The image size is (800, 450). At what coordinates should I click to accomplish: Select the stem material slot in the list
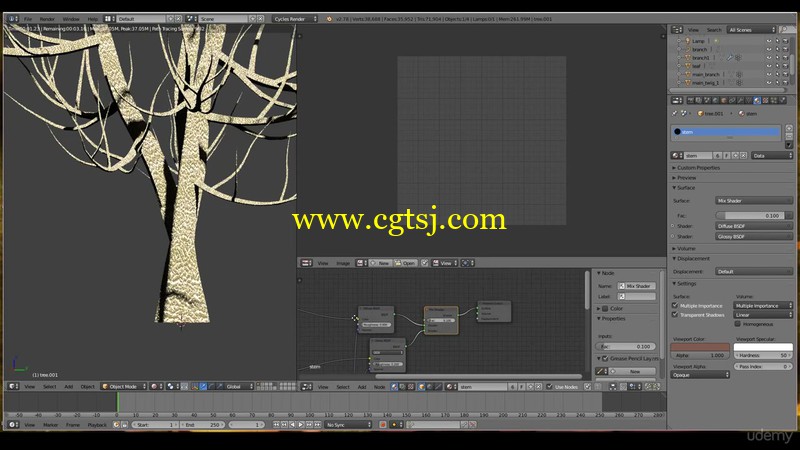(x=726, y=132)
